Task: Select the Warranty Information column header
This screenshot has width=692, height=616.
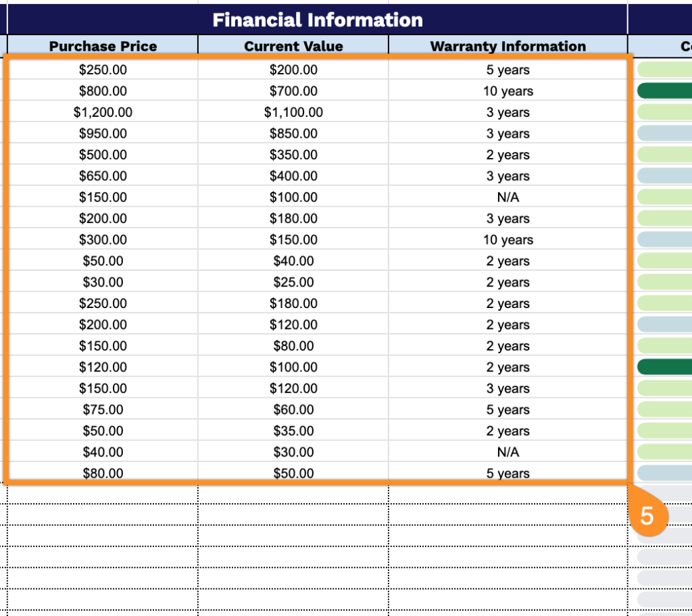Action: point(508,46)
